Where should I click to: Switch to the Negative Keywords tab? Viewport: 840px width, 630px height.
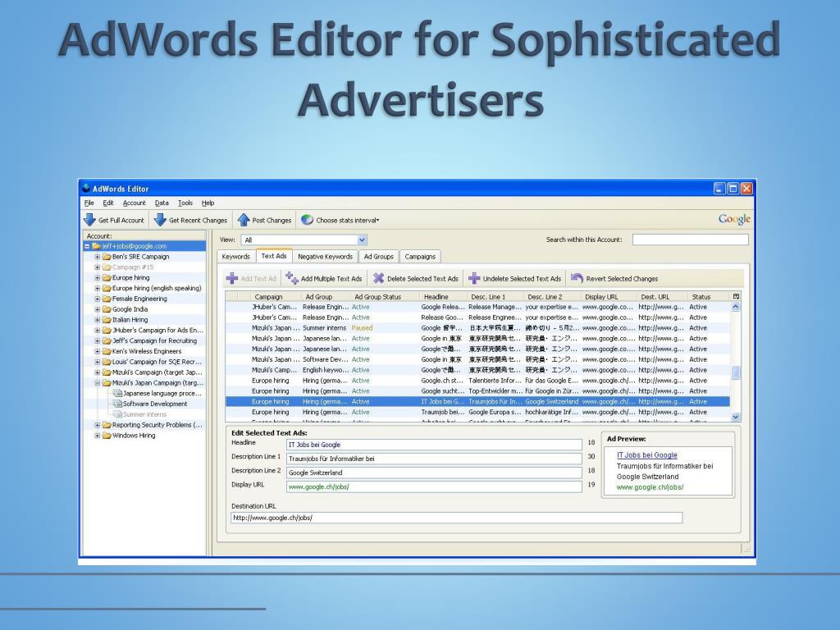click(x=325, y=257)
